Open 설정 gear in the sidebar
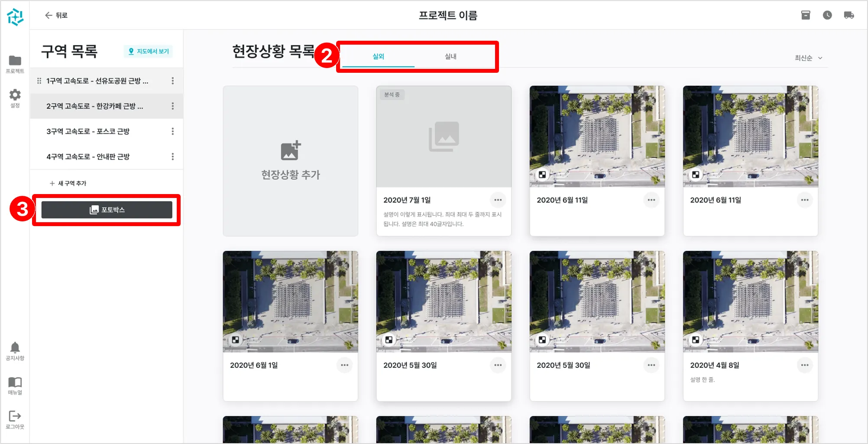The width and height of the screenshot is (868, 444). (x=15, y=98)
